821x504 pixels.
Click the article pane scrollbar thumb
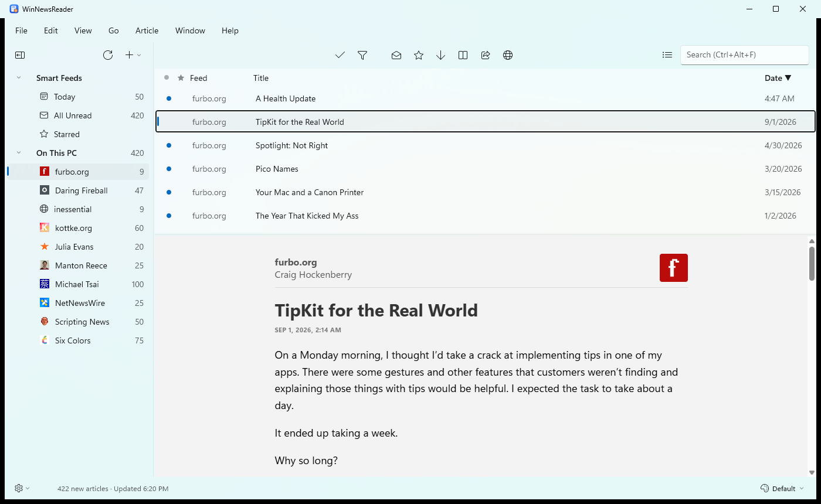(x=812, y=263)
